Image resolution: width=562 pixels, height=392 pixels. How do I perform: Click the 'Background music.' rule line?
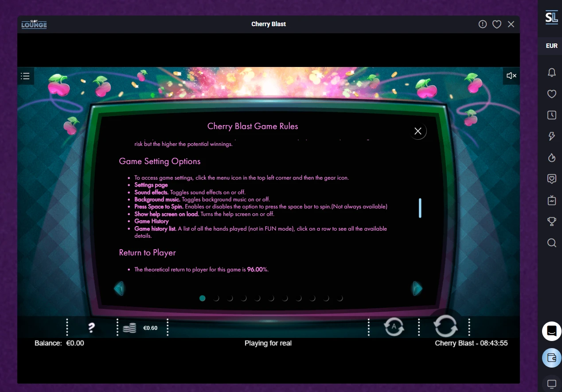[202, 200]
